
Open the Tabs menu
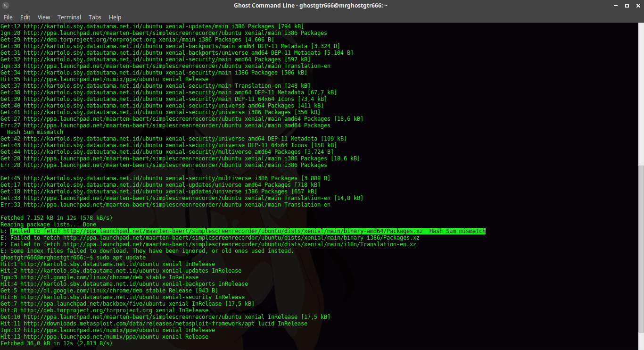[95, 17]
